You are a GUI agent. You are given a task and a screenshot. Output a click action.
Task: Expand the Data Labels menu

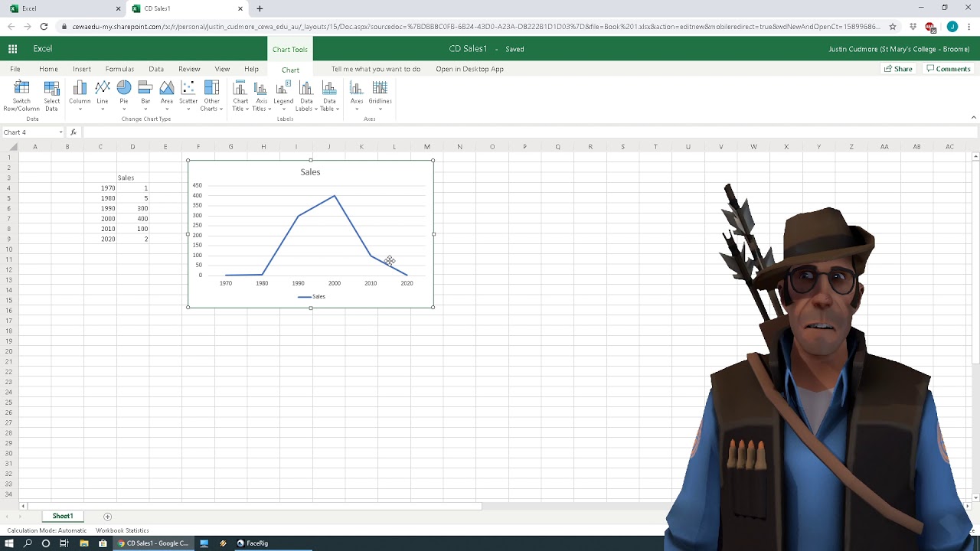pyautogui.click(x=306, y=96)
